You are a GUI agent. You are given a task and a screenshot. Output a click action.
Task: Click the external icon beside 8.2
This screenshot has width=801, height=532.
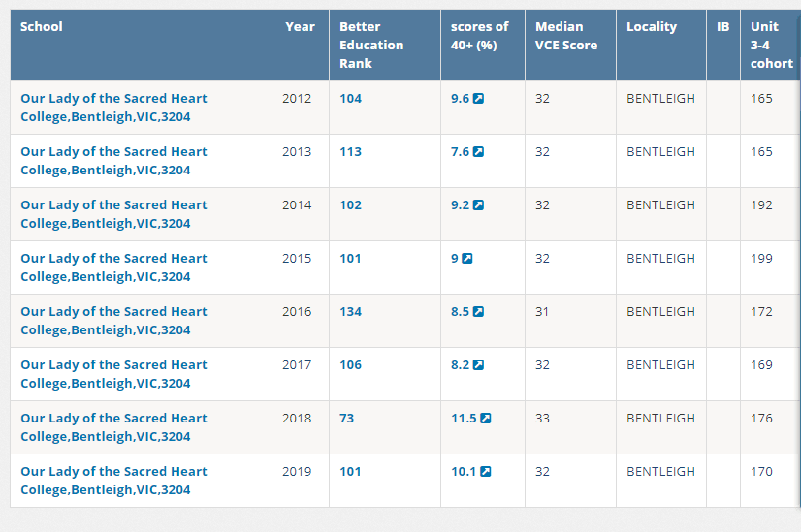[478, 365]
